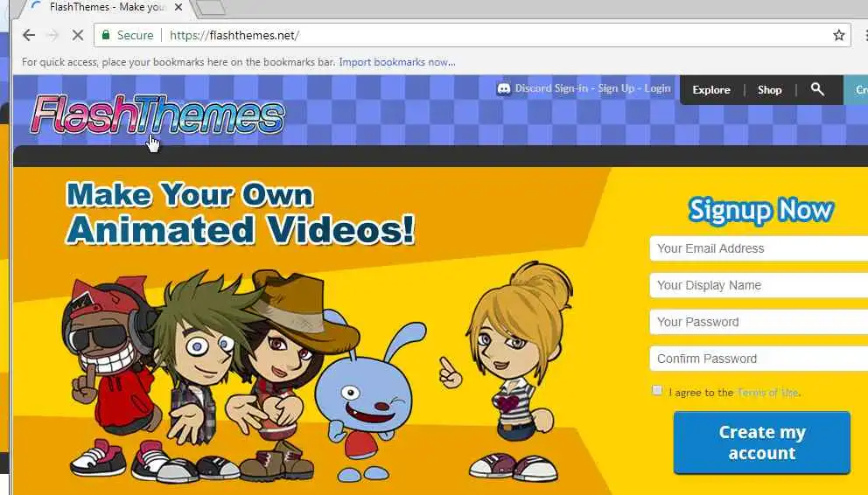Click the Discord Sign-in link
The height and width of the screenshot is (495, 868).
tap(553, 88)
